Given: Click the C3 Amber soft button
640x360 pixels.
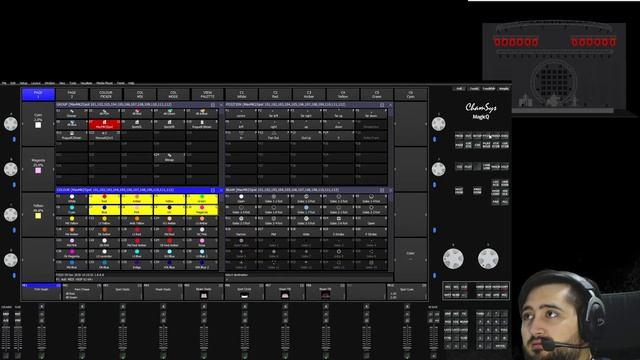Looking at the screenshot, I should [309, 95].
